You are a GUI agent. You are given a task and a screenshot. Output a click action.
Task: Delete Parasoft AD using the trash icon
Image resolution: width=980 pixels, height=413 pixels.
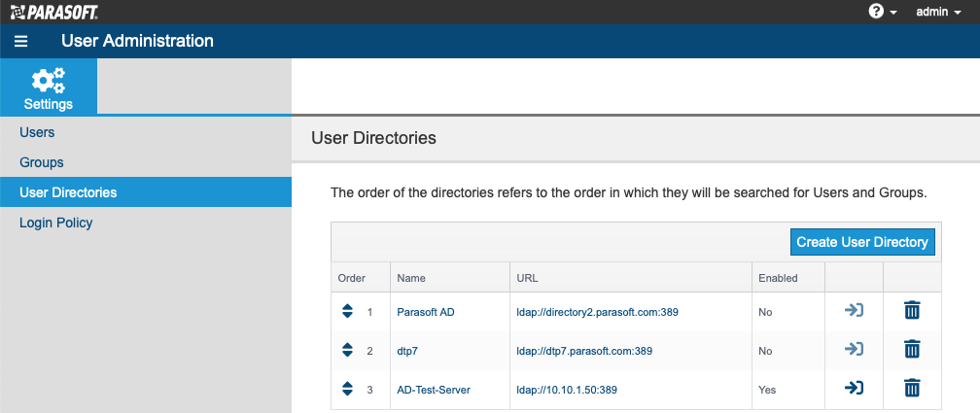(913, 310)
